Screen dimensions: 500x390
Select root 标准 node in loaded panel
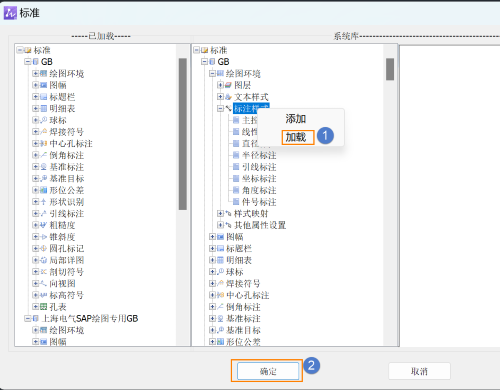click(42, 50)
